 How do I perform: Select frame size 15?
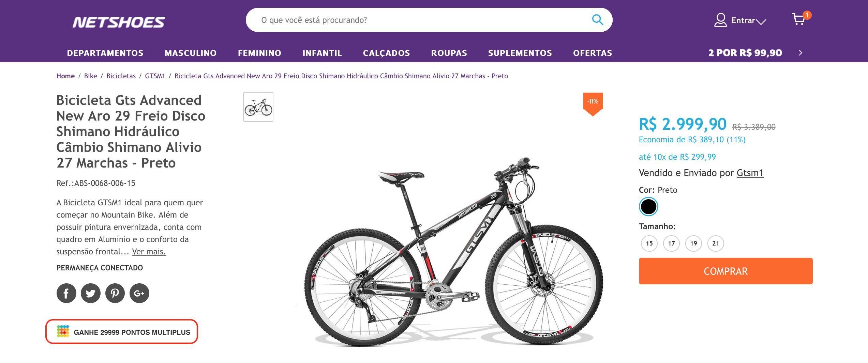(649, 243)
